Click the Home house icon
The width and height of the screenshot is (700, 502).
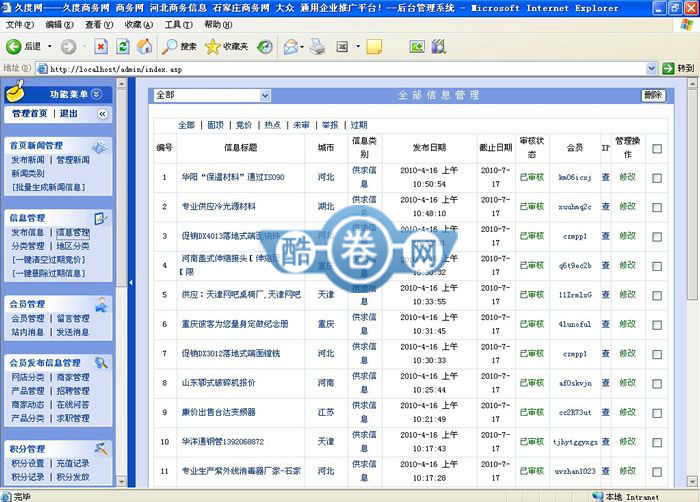(x=144, y=46)
